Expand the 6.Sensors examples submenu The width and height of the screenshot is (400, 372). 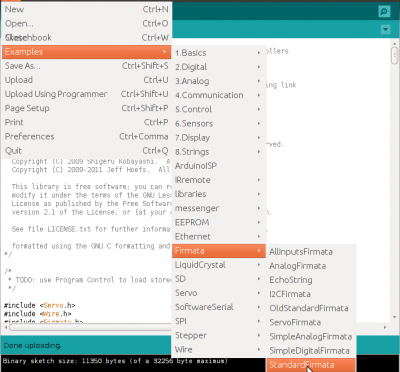click(x=219, y=123)
